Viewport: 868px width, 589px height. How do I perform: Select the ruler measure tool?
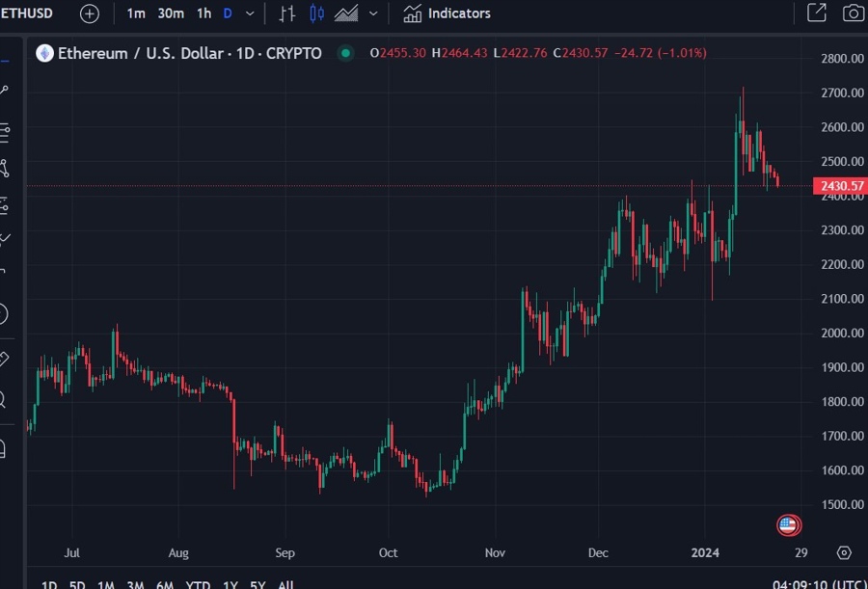click(3, 360)
